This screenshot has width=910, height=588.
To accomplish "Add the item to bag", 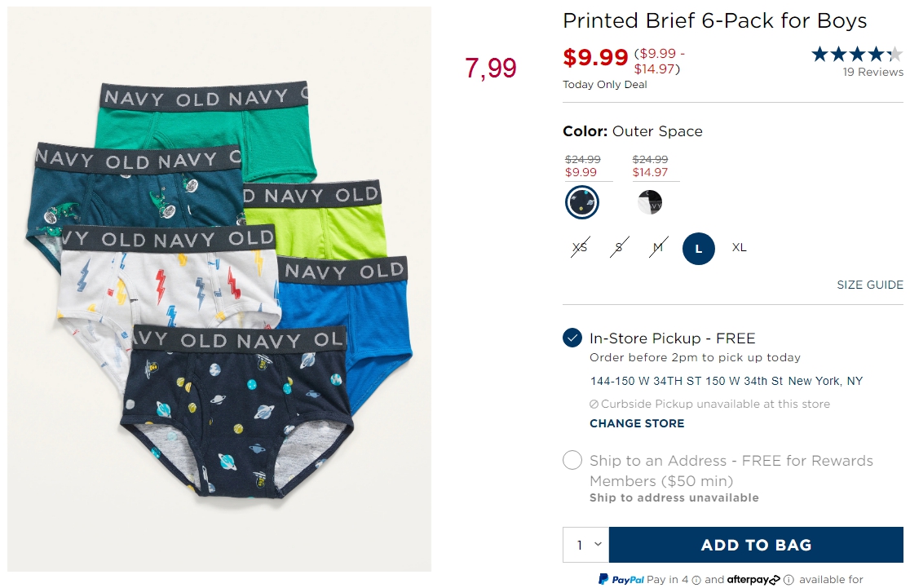I will [756, 545].
